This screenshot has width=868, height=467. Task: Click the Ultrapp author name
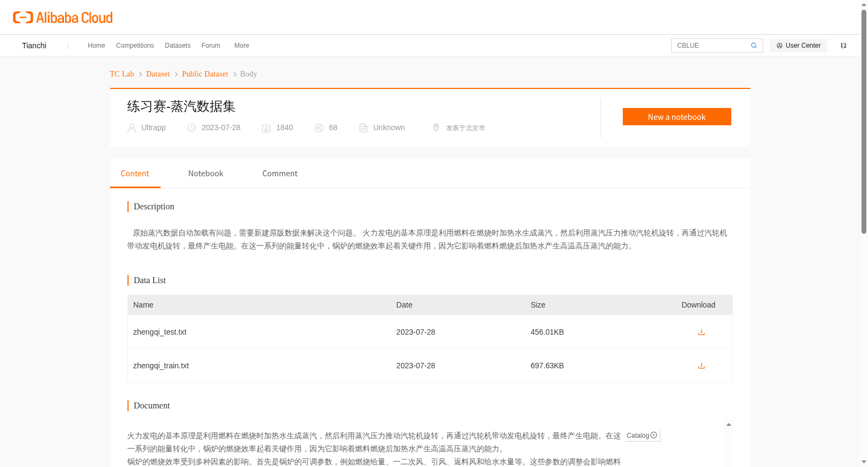pos(154,127)
